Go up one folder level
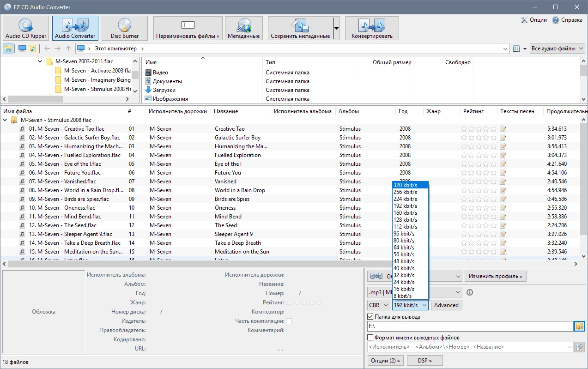Screen dimensions: 588x369 coord(68,48)
